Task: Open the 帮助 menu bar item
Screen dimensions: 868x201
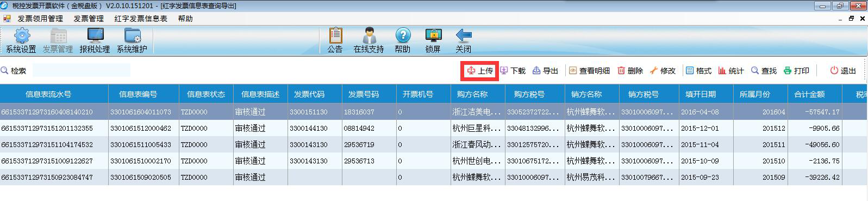Action: (185, 19)
